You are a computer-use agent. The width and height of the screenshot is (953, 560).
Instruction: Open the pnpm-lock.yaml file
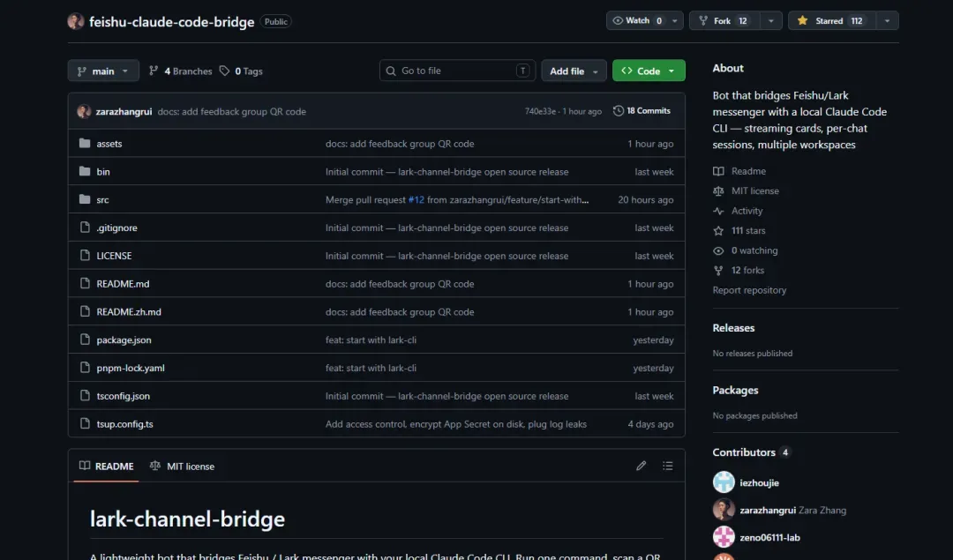coord(131,368)
